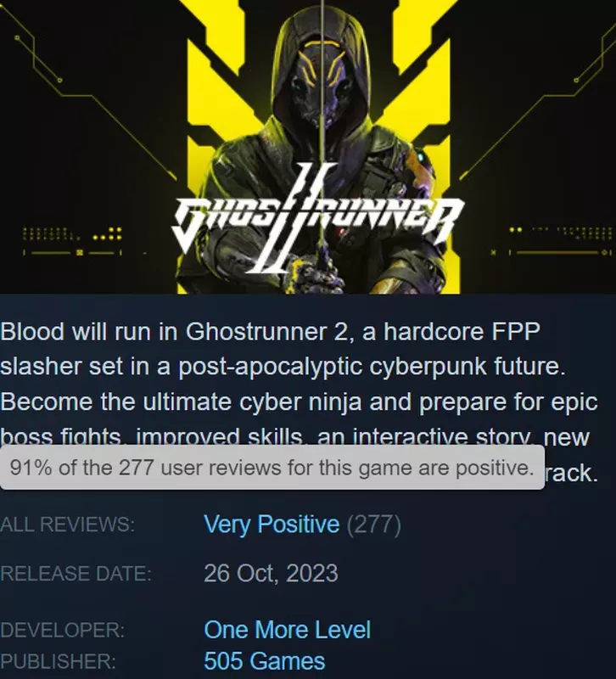Click the RELEASE DATE label
The height and width of the screenshot is (679, 616).
pyautogui.click(x=76, y=574)
